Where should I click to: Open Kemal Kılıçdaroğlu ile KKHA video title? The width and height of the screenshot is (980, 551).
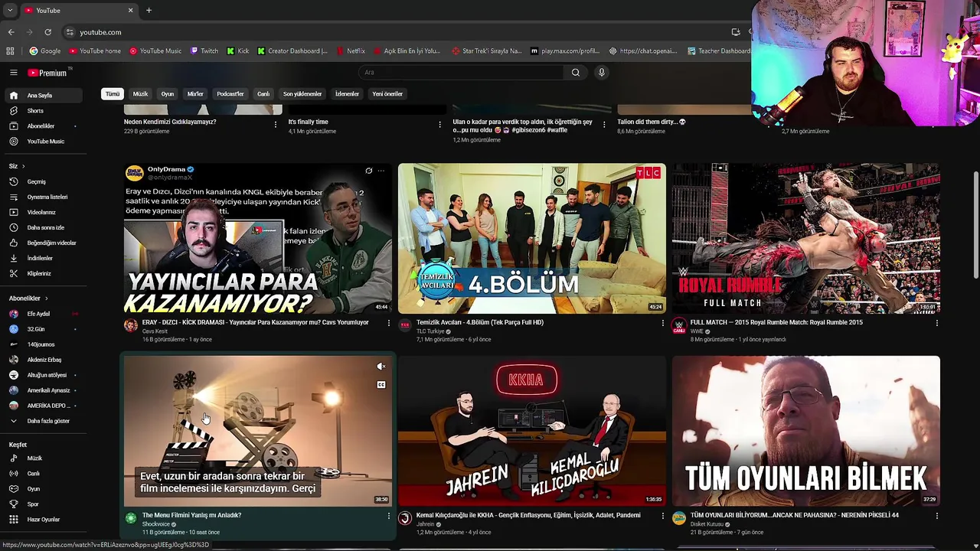tap(528, 515)
